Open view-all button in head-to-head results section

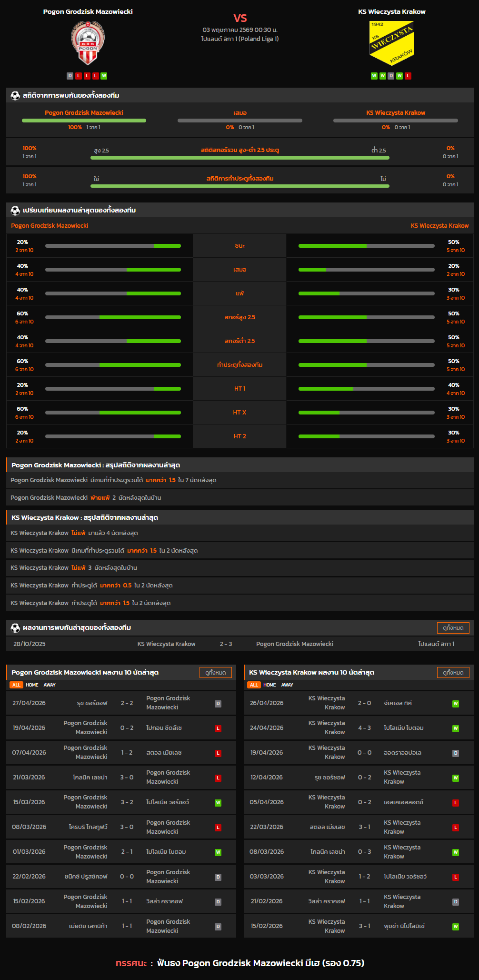[x=453, y=628]
